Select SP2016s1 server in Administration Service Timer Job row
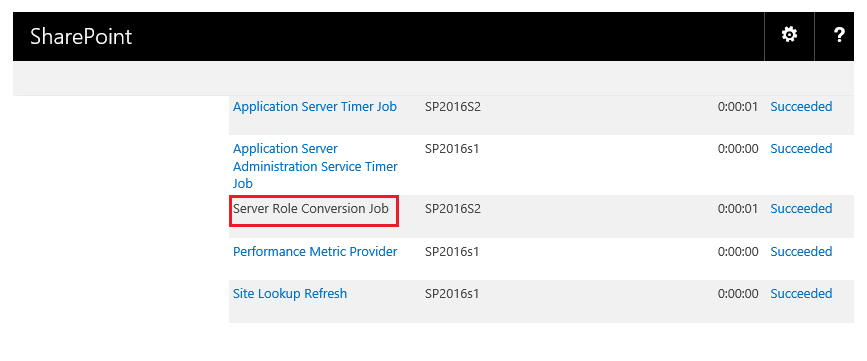The width and height of the screenshot is (867, 361). coord(452,149)
